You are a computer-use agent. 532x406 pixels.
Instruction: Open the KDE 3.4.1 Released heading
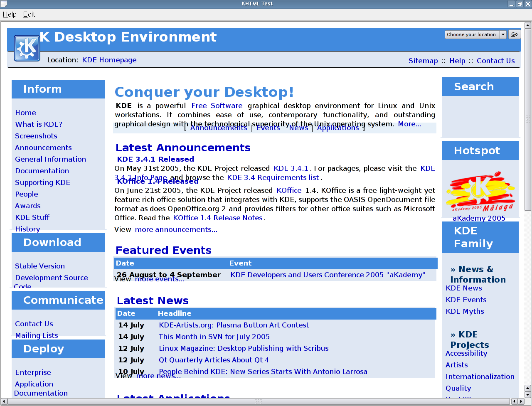(155, 159)
